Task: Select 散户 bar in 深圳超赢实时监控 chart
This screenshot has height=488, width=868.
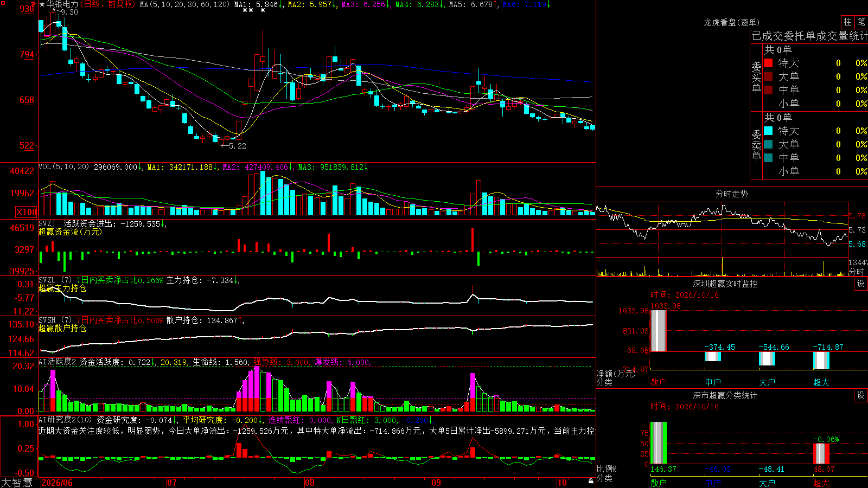Action: 658,331
